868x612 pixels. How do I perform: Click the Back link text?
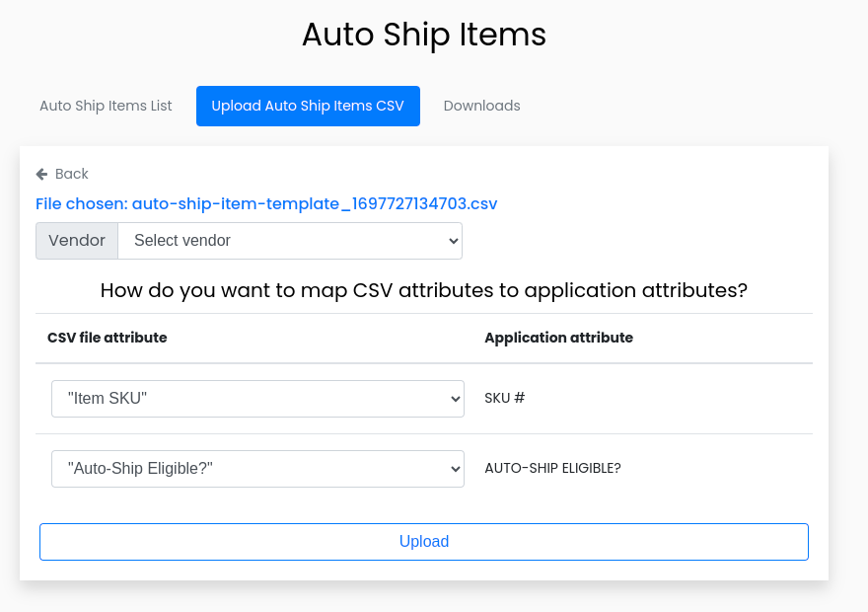pyautogui.click(x=72, y=174)
